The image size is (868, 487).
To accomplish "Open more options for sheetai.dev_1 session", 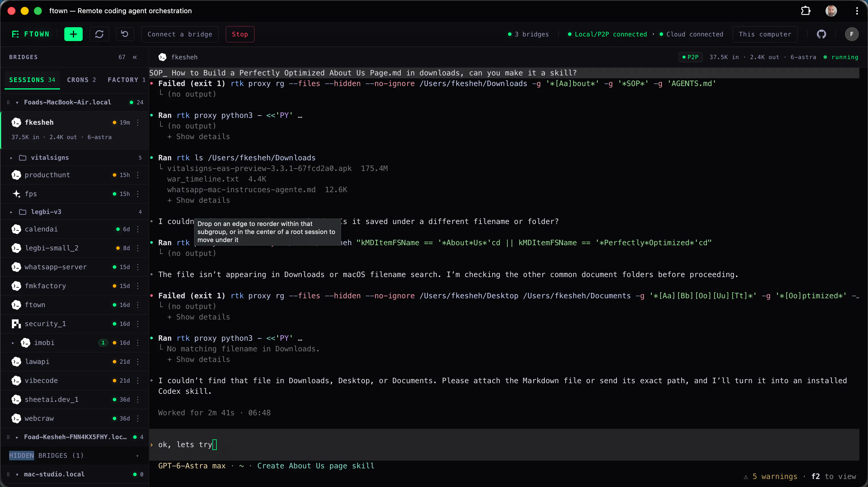I will (138, 400).
